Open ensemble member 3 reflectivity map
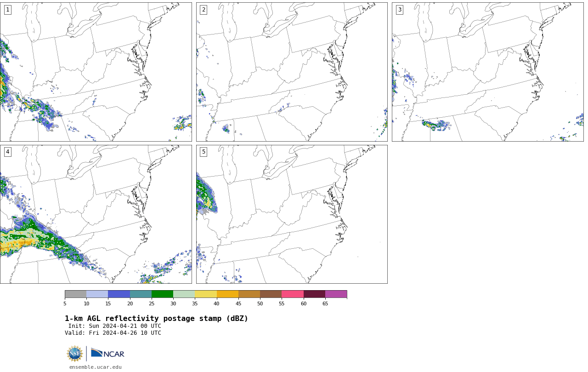Image resolution: width=588 pixels, height=372 pixels. coord(488,72)
